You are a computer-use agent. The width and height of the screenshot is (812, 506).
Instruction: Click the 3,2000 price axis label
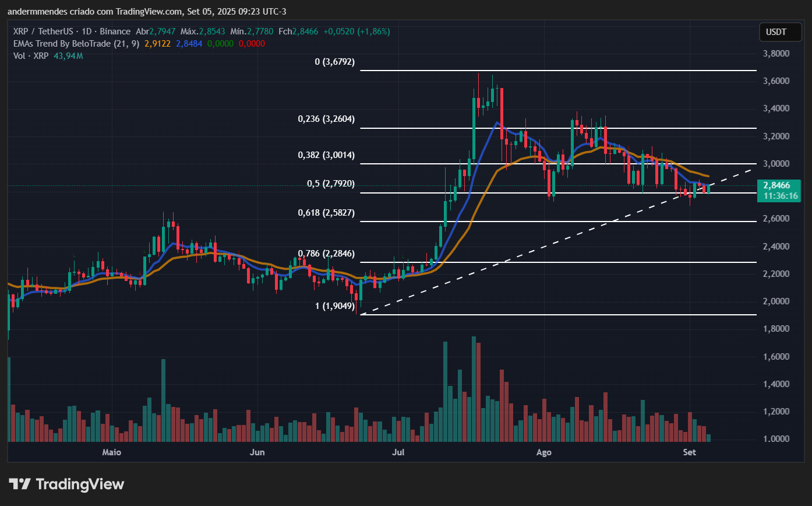click(x=776, y=136)
